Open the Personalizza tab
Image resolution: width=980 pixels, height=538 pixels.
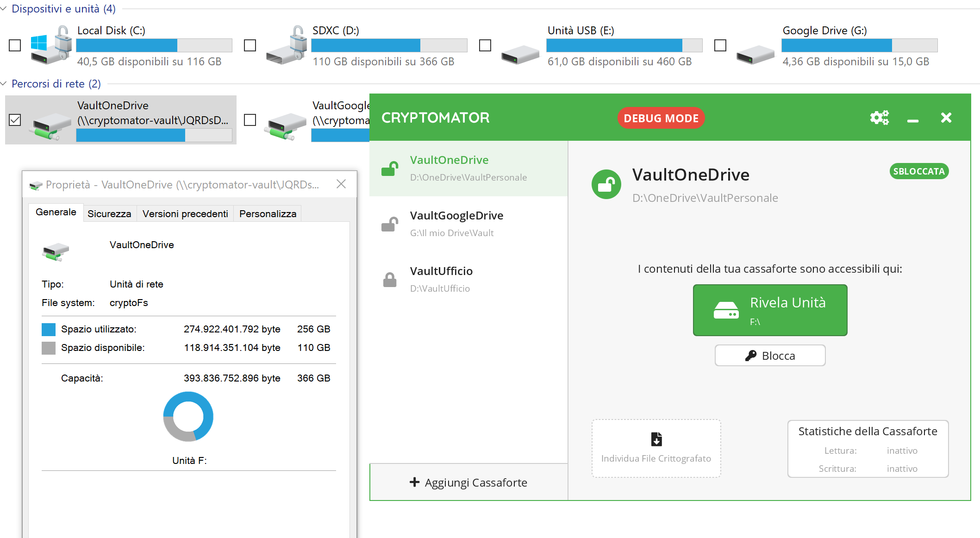(268, 213)
